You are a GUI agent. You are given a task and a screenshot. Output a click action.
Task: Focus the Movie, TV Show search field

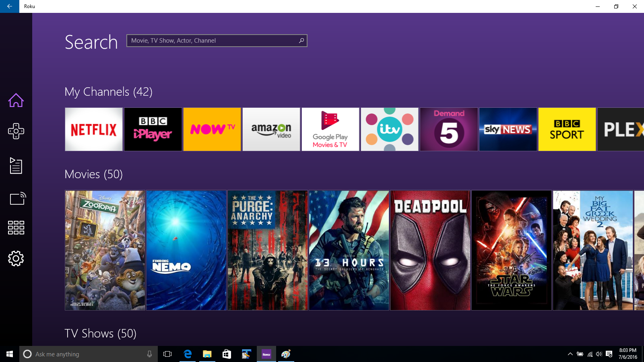coord(217,41)
